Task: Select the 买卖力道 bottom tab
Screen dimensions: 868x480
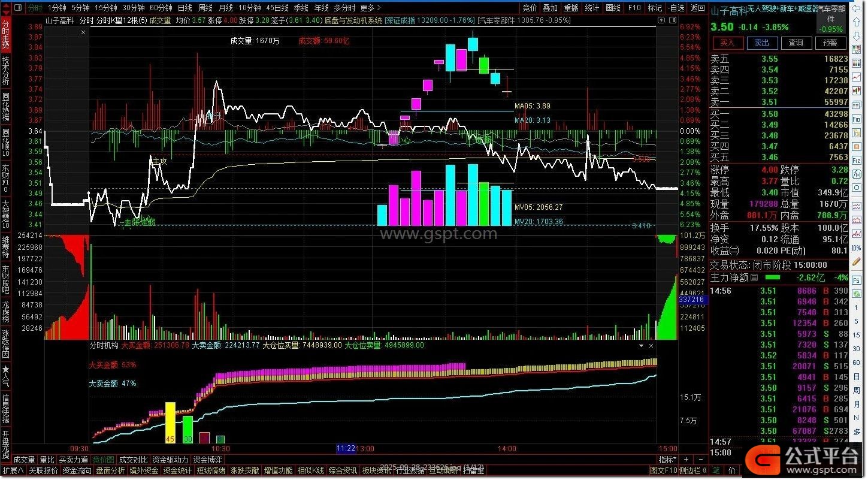Action: tap(73, 460)
